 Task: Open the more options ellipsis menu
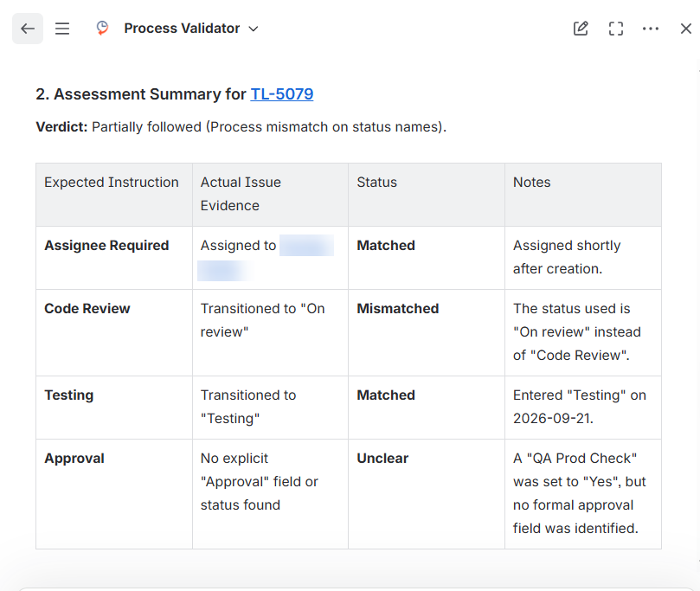pos(651,29)
